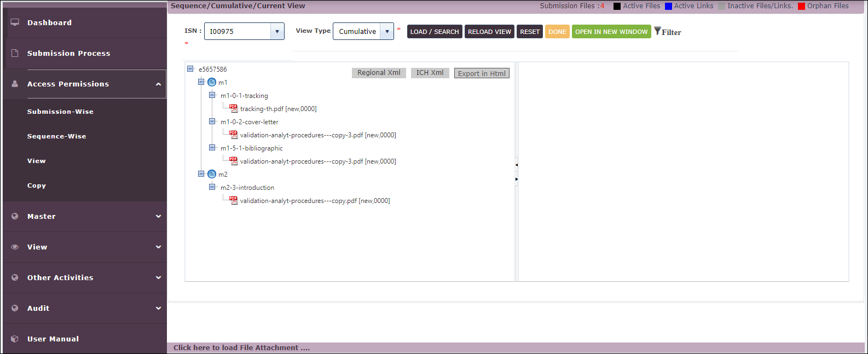Click the OPEN IN NEW WINDOW button
This screenshot has height=354, width=868.
[611, 32]
